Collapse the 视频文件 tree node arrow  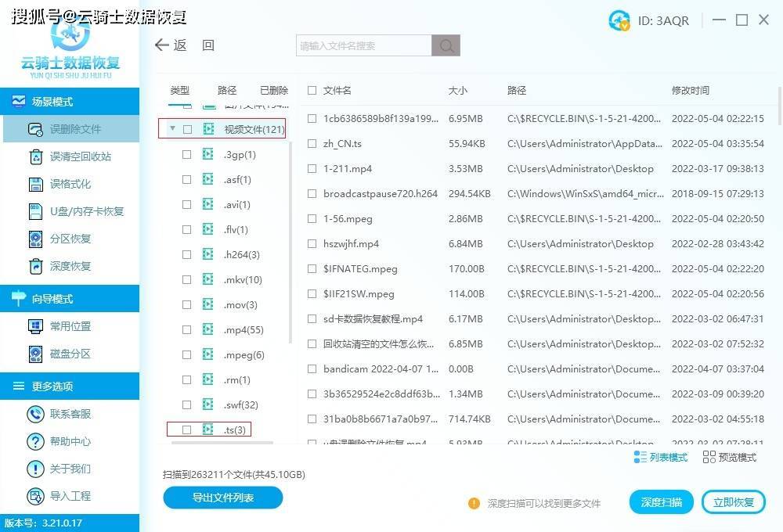point(172,128)
